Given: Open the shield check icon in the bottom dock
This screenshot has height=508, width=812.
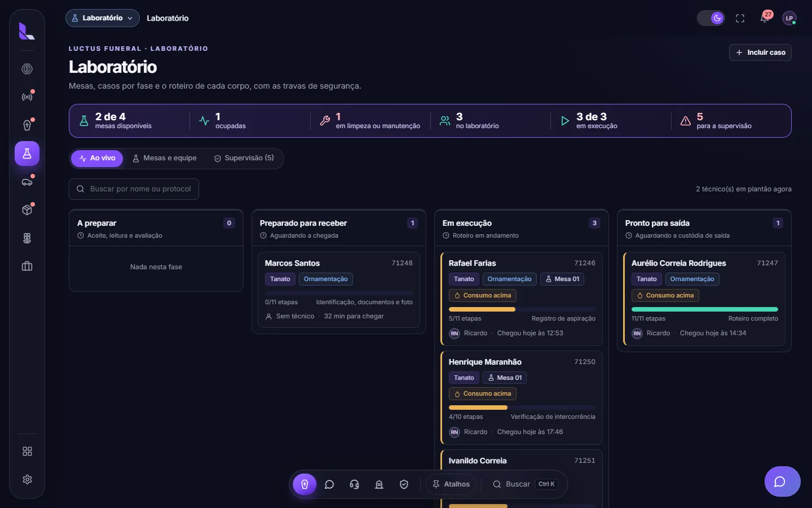Looking at the screenshot, I should [404, 484].
